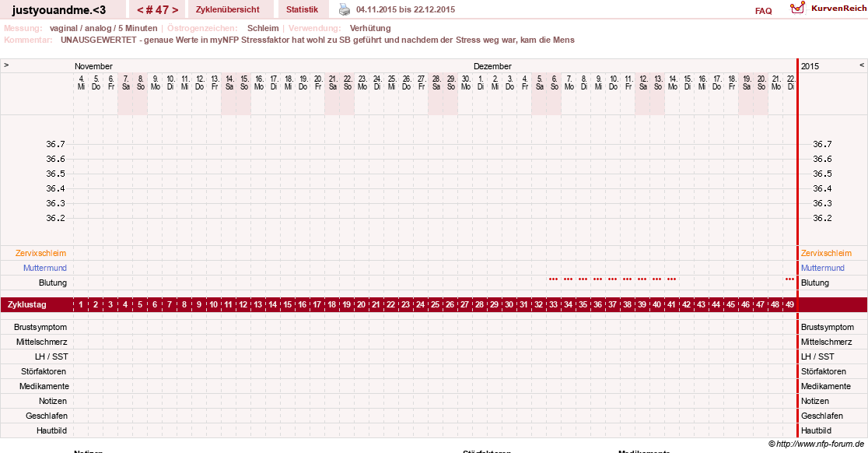The height and width of the screenshot is (453, 868).
Task: Click the UNAUSGEWERTET comment text
Action: [x=317, y=40]
